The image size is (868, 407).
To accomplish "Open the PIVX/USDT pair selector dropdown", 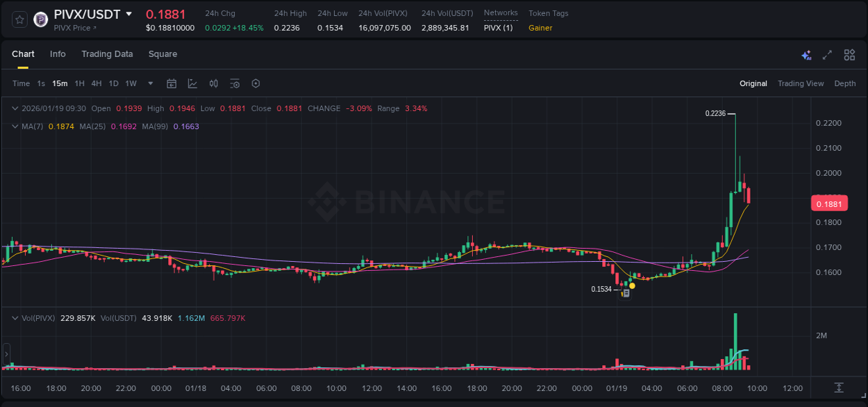I will pos(129,14).
